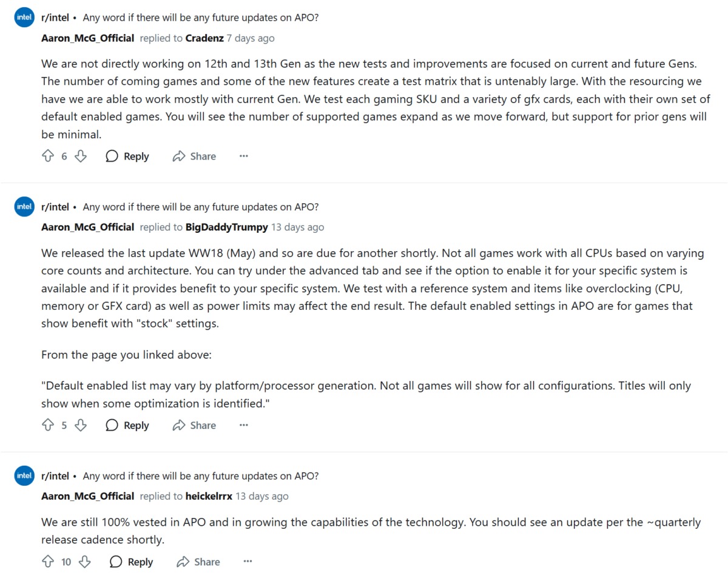Screen dimensions: 728x578
Task: Share the quarterly release cadence comment
Action: coord(198,562)
